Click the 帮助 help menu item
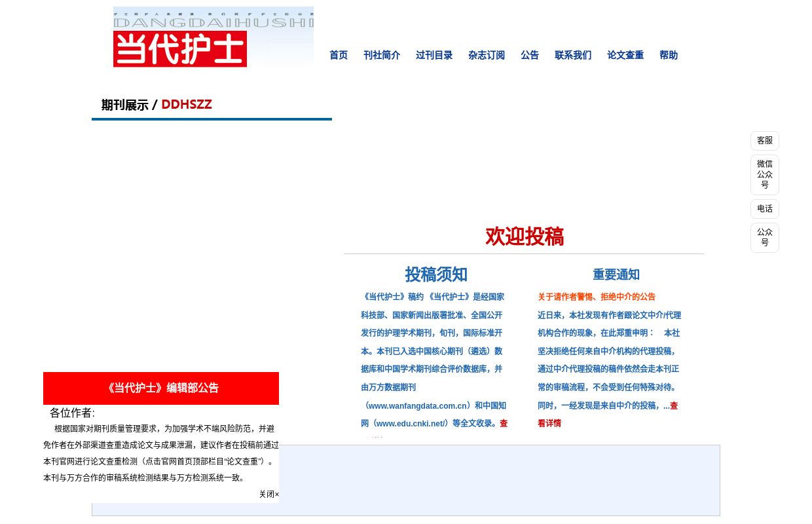The height and width of the screenshot is (524, 812). pyautogui.click(x=669, y=55)
